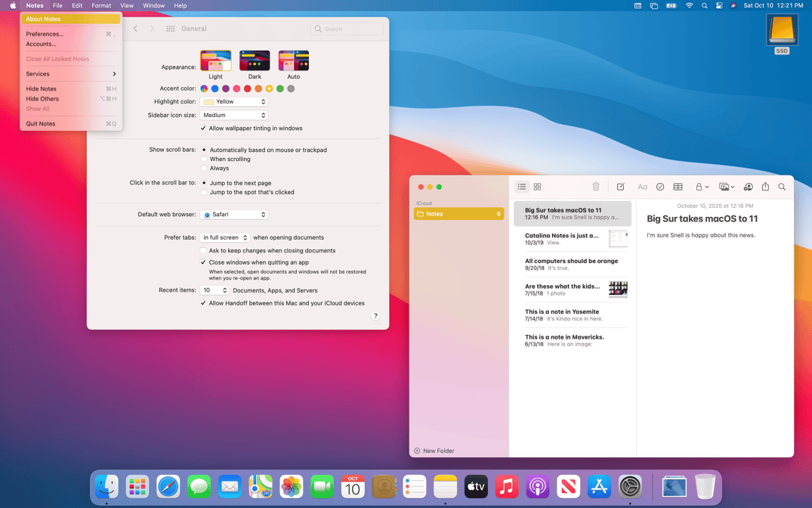Compose a new note
This screenshot has height=508, width=812.
(620, 187)
